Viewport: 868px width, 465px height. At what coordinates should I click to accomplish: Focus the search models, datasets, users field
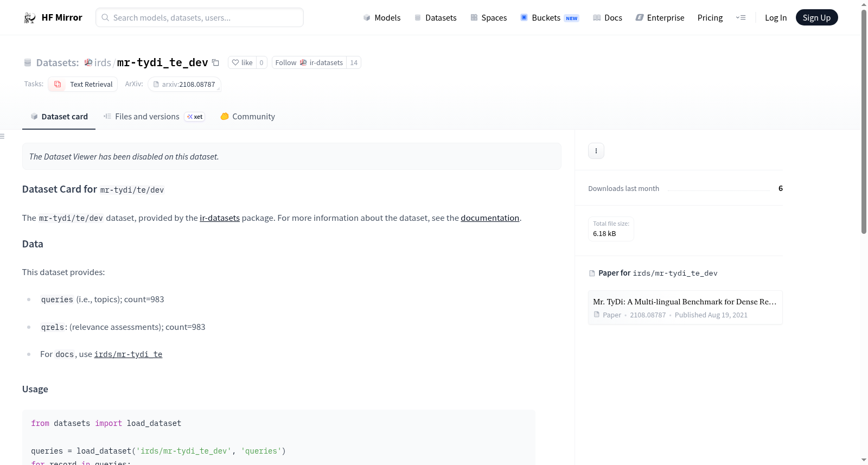[200, 18]
